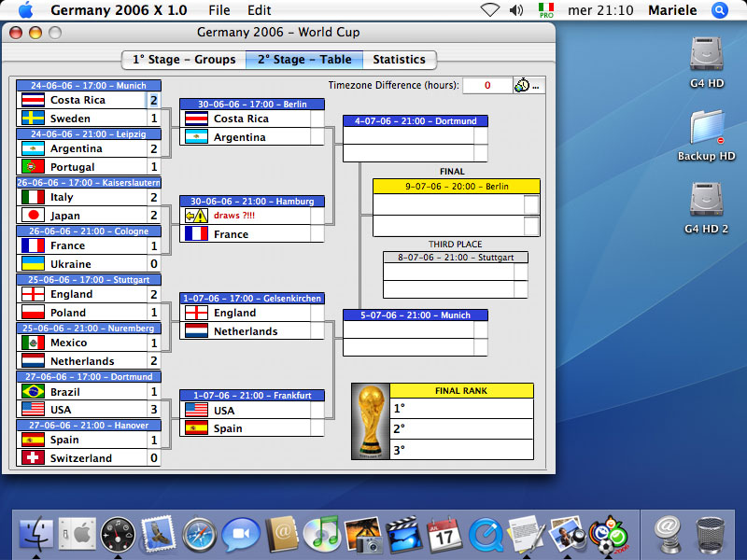The height and width of the screenshot is (560, 747).
Task: Click the draw warning icon in the Hamburg match
Action: [x=196, y=216]
